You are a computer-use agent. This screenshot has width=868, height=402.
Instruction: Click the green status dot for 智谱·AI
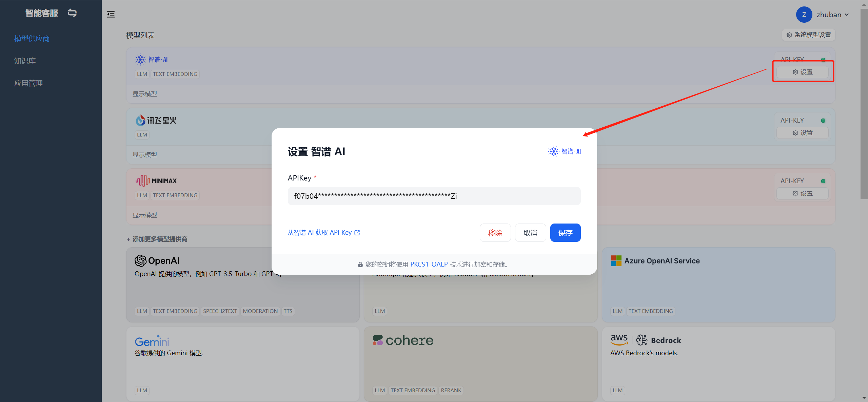[x=823, y=60]
